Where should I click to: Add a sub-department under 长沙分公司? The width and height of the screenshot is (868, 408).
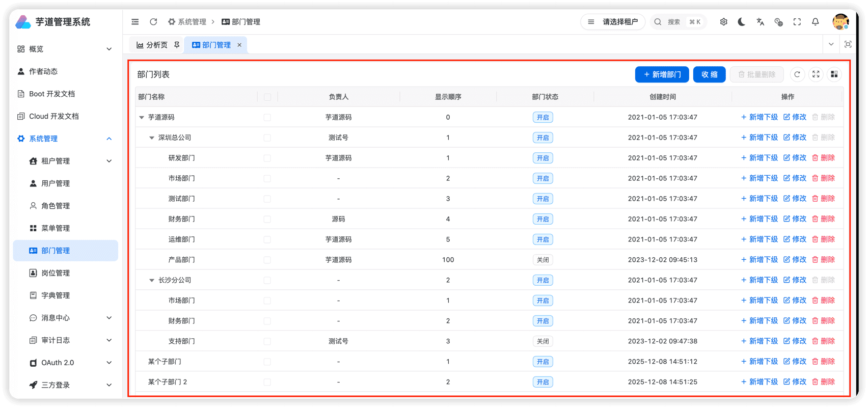coord(759,280)
